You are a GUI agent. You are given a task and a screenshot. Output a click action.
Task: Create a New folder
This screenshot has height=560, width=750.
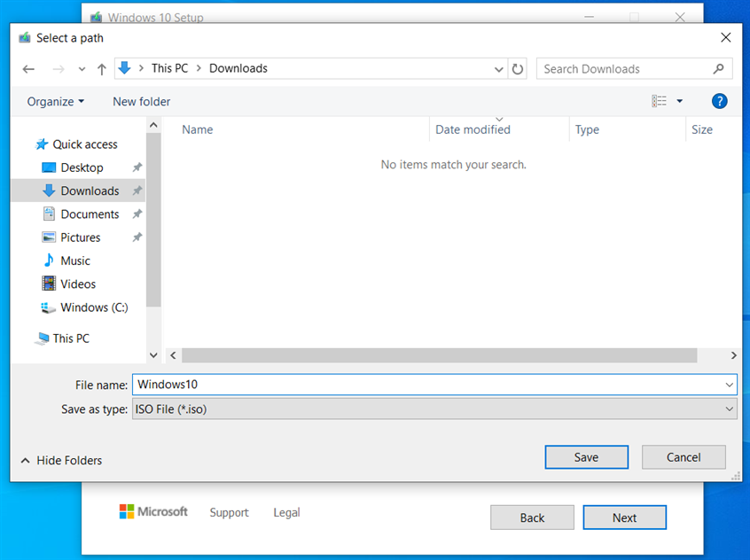pos(142,101)
